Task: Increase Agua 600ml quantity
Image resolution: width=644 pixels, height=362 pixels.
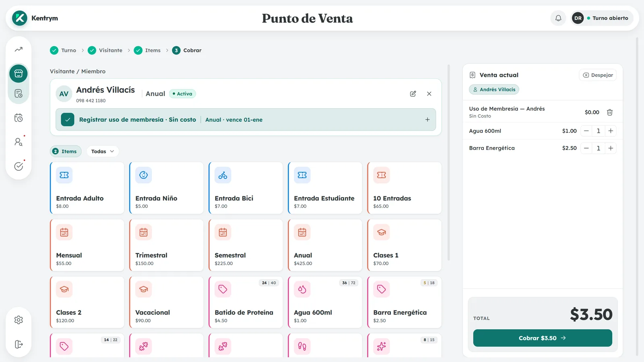Action: pos(611,131)
